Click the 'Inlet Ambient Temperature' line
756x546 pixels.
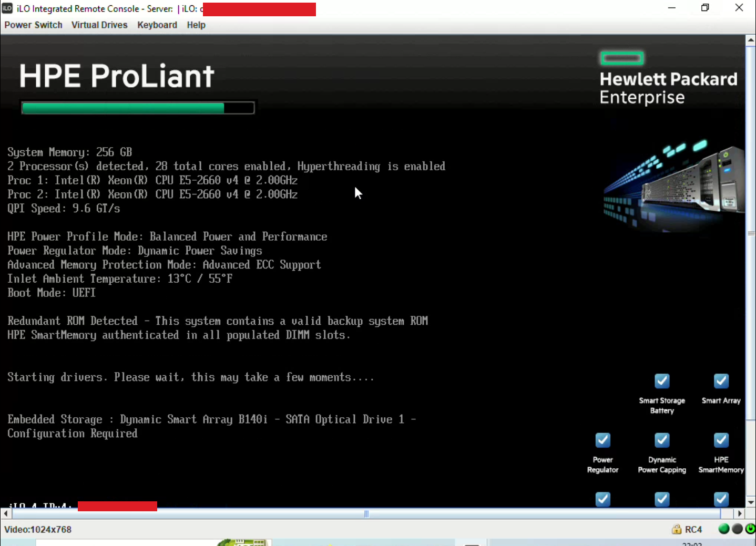point(120,279)
